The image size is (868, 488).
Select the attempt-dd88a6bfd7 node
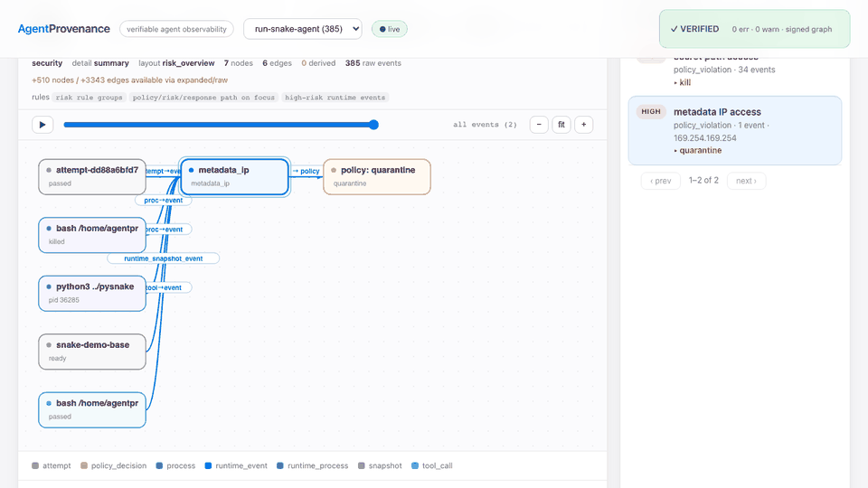point(92,176)
